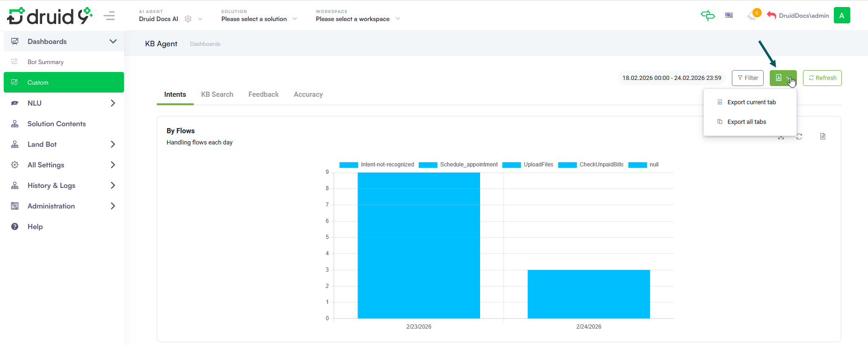Select the US flag language icon
This screenshot has width=868, height=345.
[729, 15]
